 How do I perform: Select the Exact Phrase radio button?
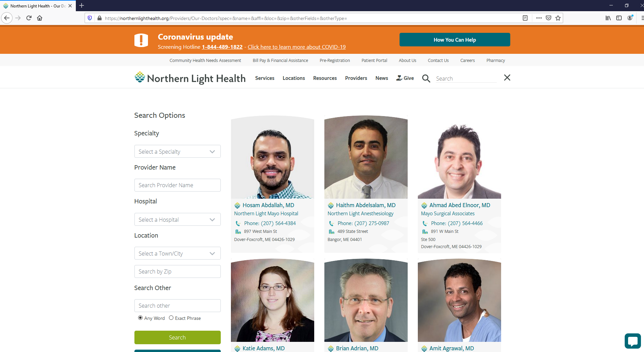(171, 318)
